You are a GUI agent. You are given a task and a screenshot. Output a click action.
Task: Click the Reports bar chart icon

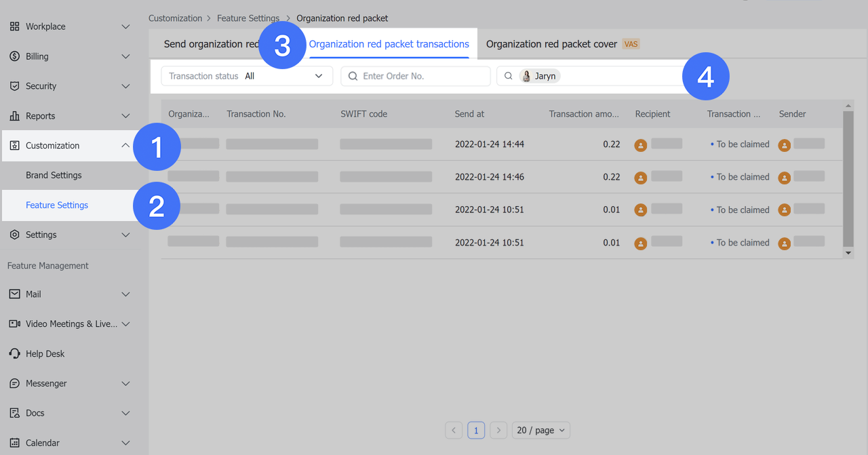(14, 116)
